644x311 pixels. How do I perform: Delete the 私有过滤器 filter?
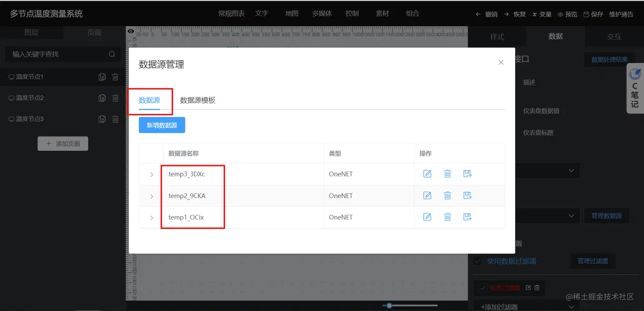[x=537, y=288]
